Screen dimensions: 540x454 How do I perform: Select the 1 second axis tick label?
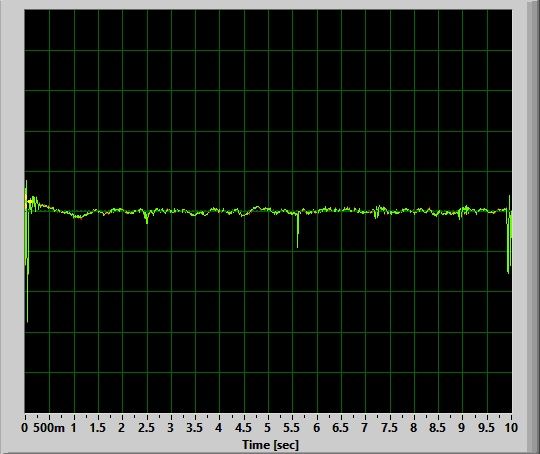[73, 428]
